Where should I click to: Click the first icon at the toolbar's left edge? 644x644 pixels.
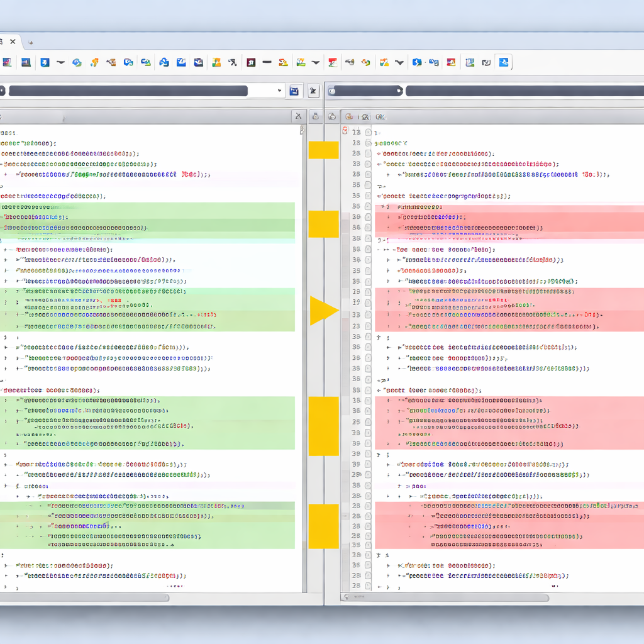pos(8,62)
